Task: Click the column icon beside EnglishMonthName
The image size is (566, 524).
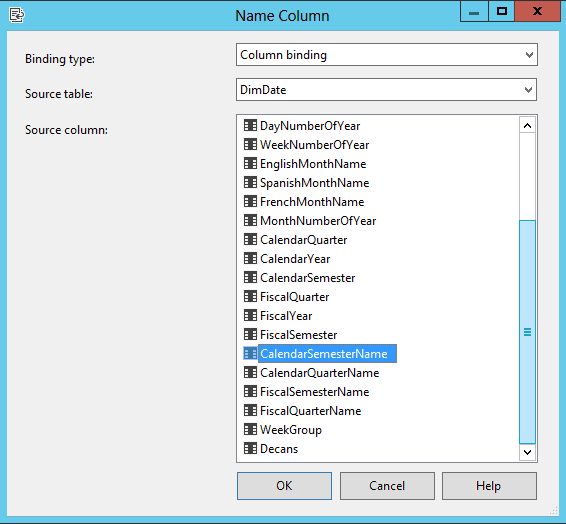Action: click(250, 163)
